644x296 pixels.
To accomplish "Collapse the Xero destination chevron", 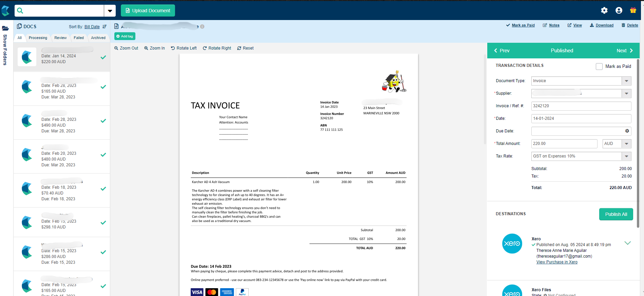I will click(628, 243).
